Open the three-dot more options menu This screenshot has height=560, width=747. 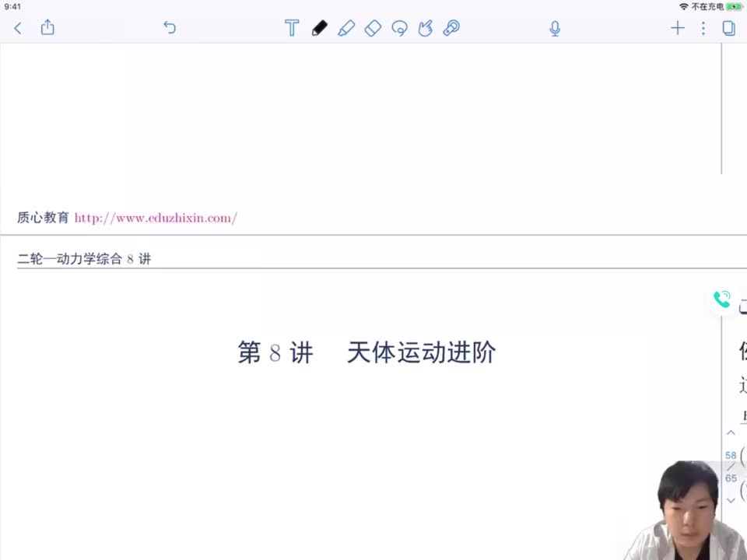[x=703, y=28]
